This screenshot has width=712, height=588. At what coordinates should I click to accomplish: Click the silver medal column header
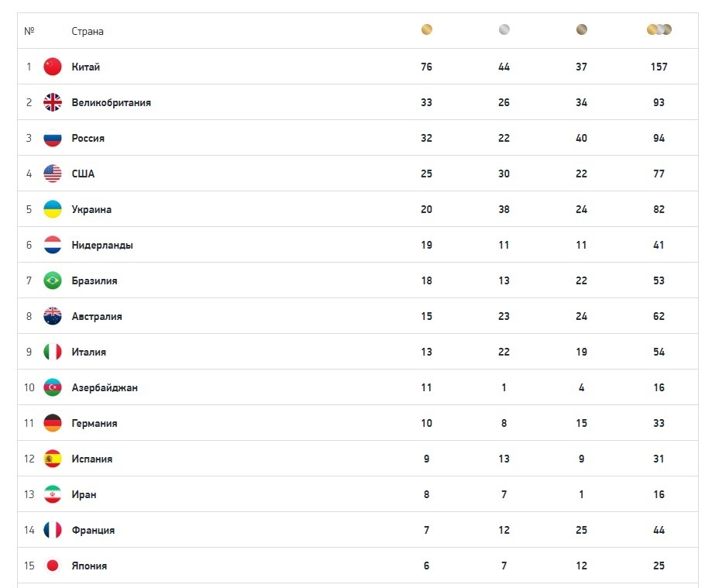pos(504,30)
